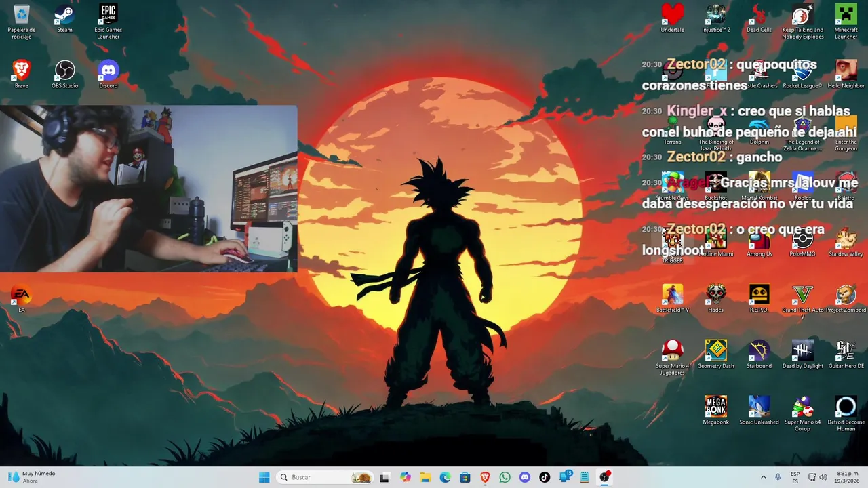Select the Geometry Dash icon
The height and width of the screenshot is (488, 868).
pyautogui.click(x=715, y=355)
